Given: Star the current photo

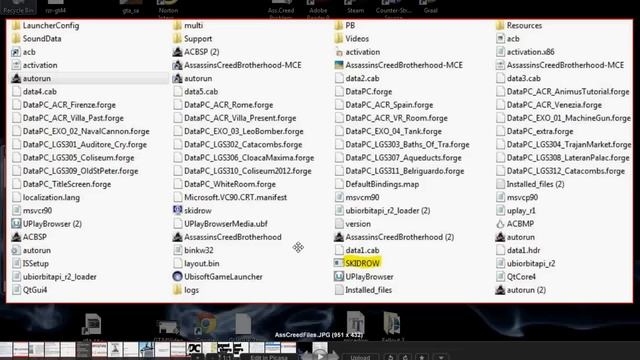Looking at the screenshot, I should click(x=422, y=357).
